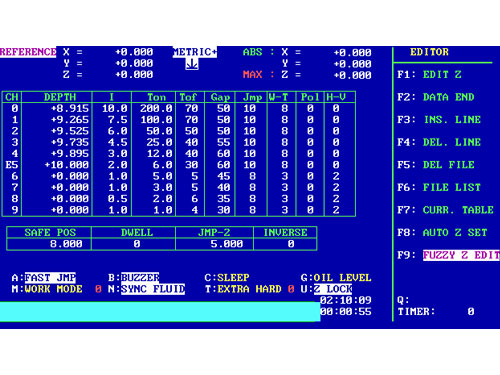Click depth +9.895 in row 4
The image size is (500, 375).
(x=70, y=153)
